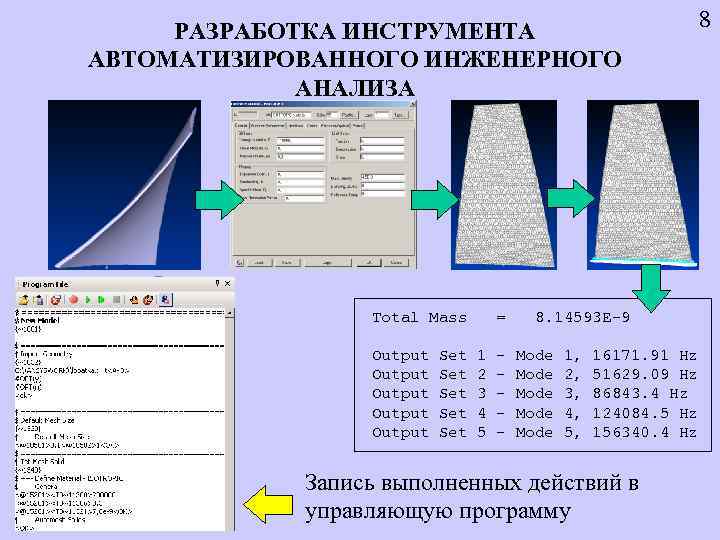Viewport: 720px width, 540px height.
Task: Click the 'Tet Mesh Solid' comment line
Action: [40, 461]
